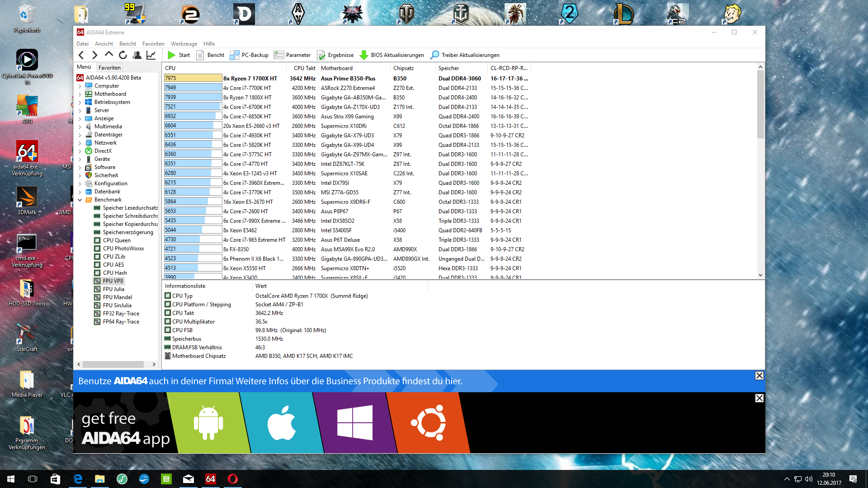
Task: Expand the Netzwerk tree node
Action: pos(80,143)
